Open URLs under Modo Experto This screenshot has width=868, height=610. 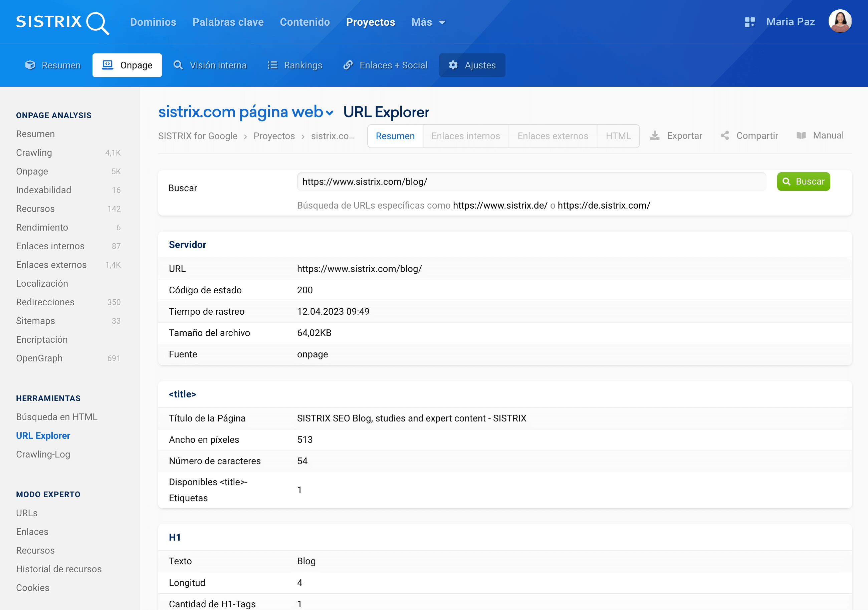click(x=26, y=513)
